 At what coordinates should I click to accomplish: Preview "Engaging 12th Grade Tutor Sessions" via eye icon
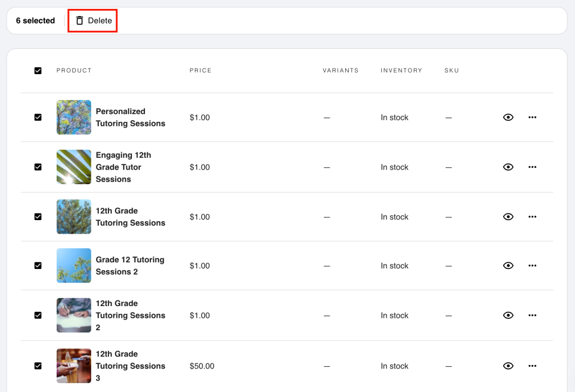pyautogui.click(x=508, y=167)
